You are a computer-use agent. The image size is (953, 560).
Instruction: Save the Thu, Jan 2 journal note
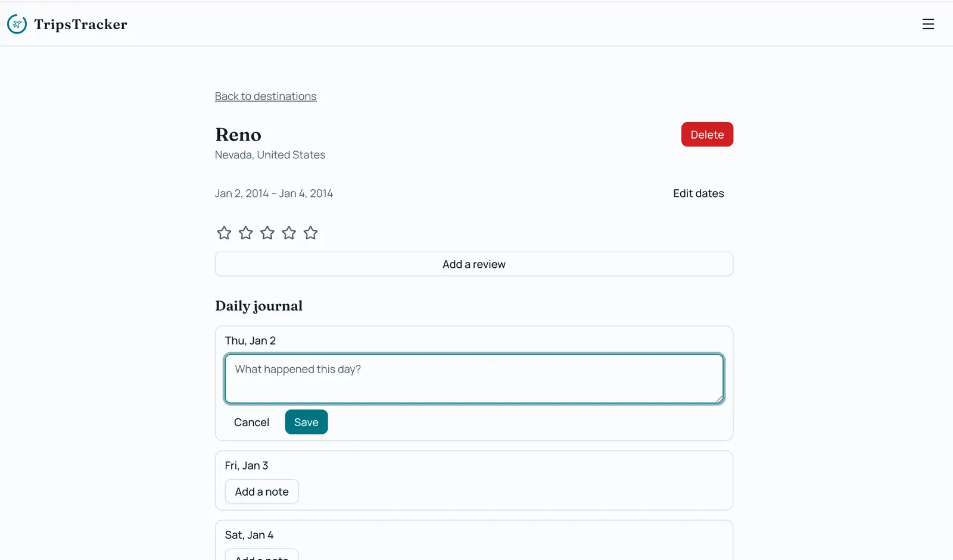(x=306, y=422)
